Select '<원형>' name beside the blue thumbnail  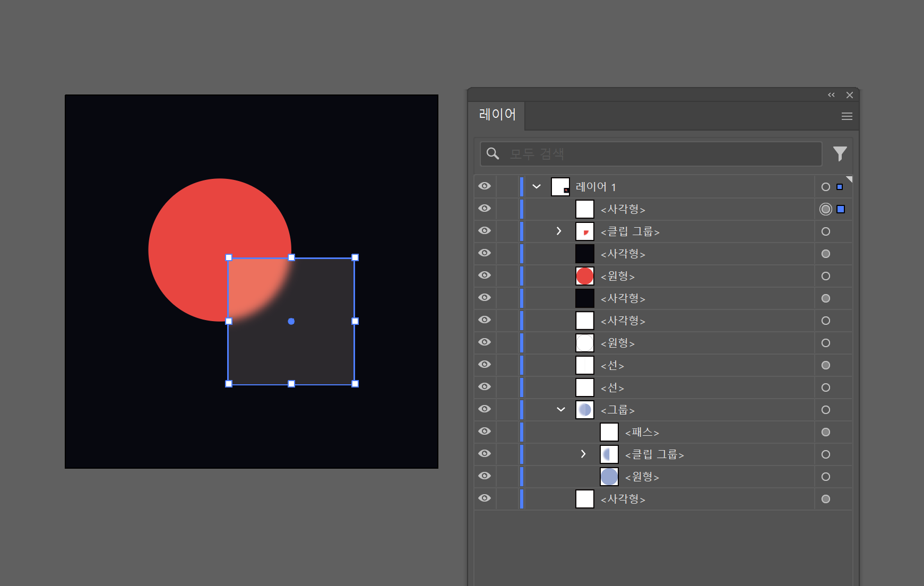pyautogui.click(x=642, y=477)
